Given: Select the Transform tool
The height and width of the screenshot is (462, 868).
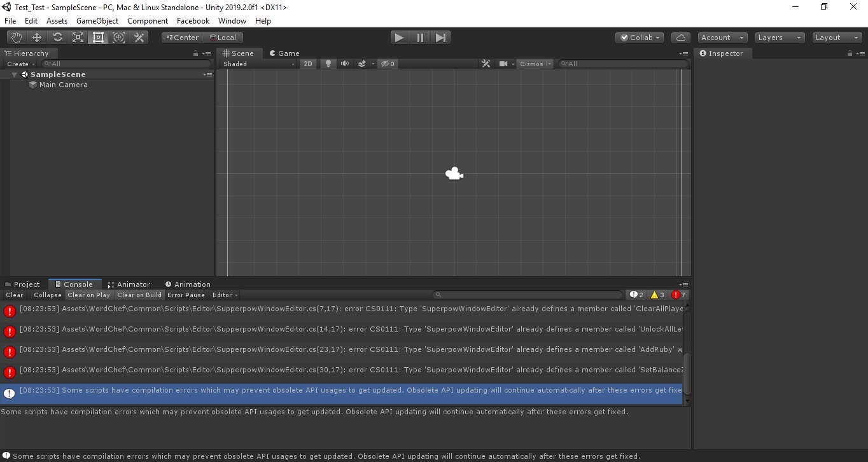Looking at the screenshot, I should [x=118, y=38].
